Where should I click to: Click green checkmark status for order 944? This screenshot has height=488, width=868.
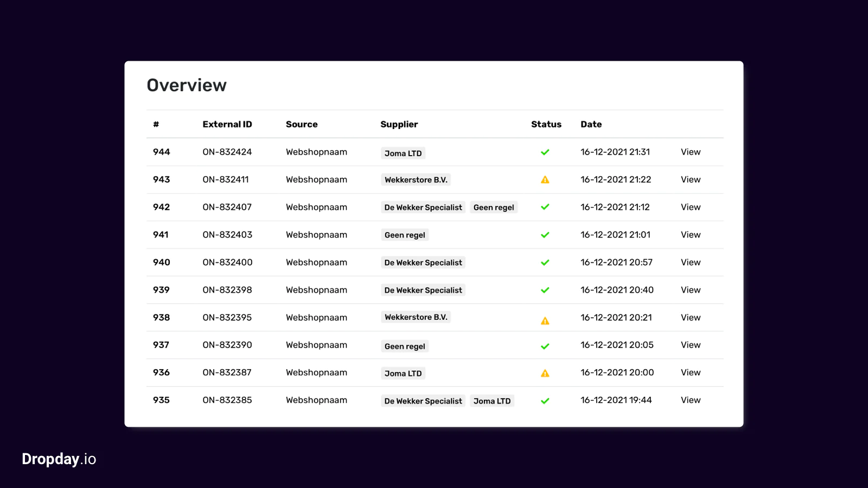pos(545,152)
